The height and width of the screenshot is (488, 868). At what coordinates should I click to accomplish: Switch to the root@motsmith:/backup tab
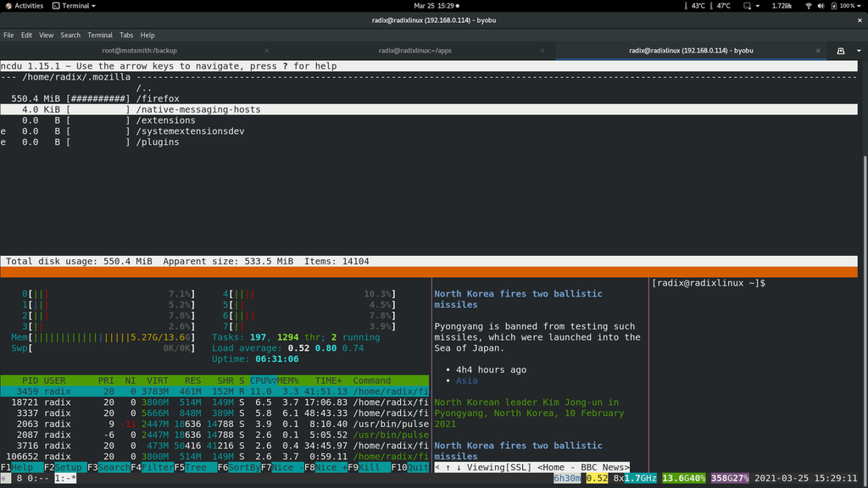140,51
